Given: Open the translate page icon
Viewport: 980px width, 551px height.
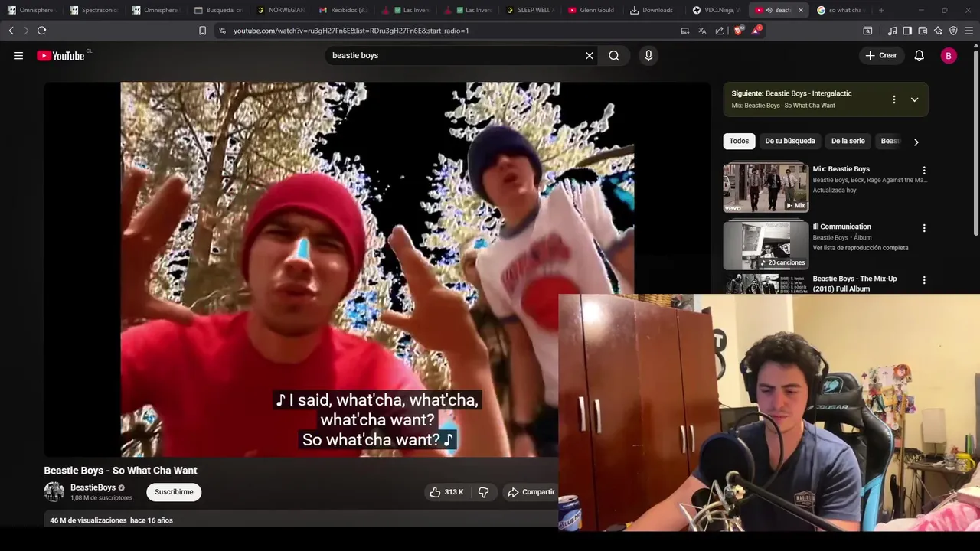Looking at the screenshot, I should click(x=702, y=31).
